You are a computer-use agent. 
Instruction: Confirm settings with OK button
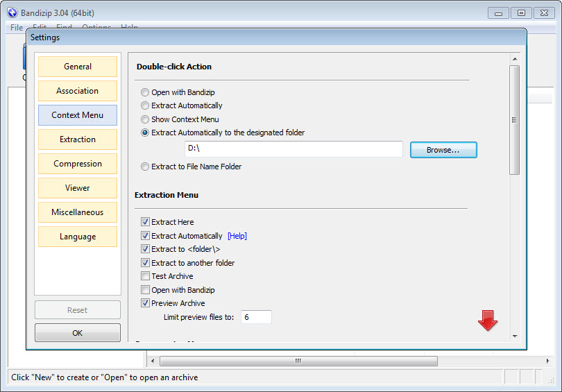pos(78,333)
